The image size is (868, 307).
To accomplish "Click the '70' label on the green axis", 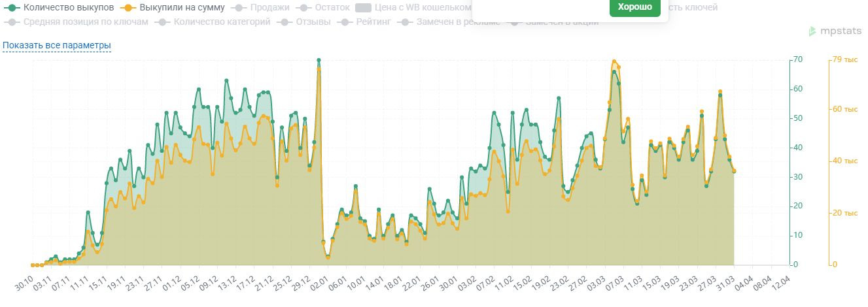I will pos(798,60).
